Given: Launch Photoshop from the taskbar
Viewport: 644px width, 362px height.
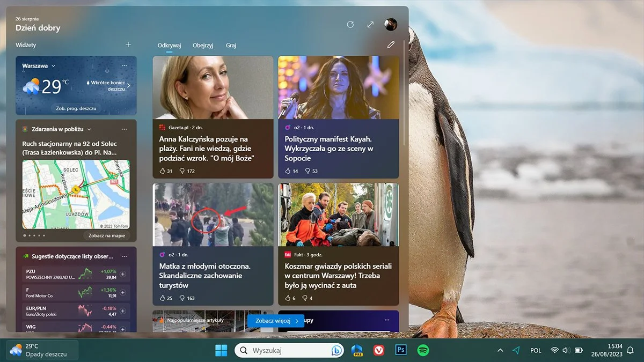Looking at the screenshot, I should click(400, 350).
